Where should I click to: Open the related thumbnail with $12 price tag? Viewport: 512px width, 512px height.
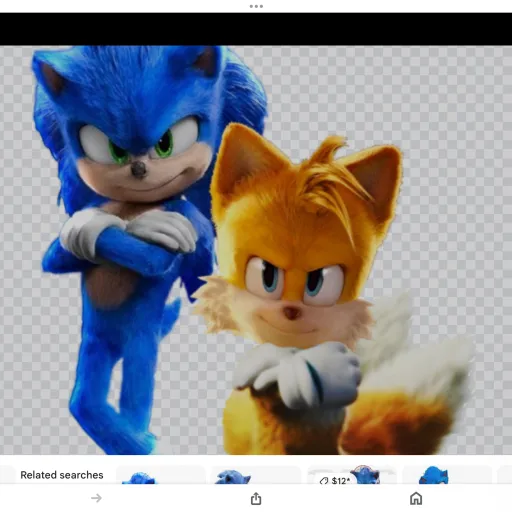point(351,475)
